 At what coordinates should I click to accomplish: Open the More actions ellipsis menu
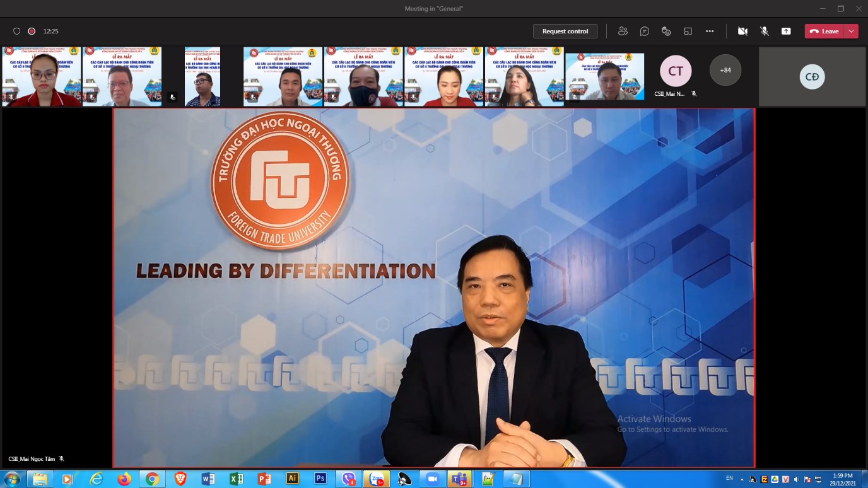coord(710,31)
